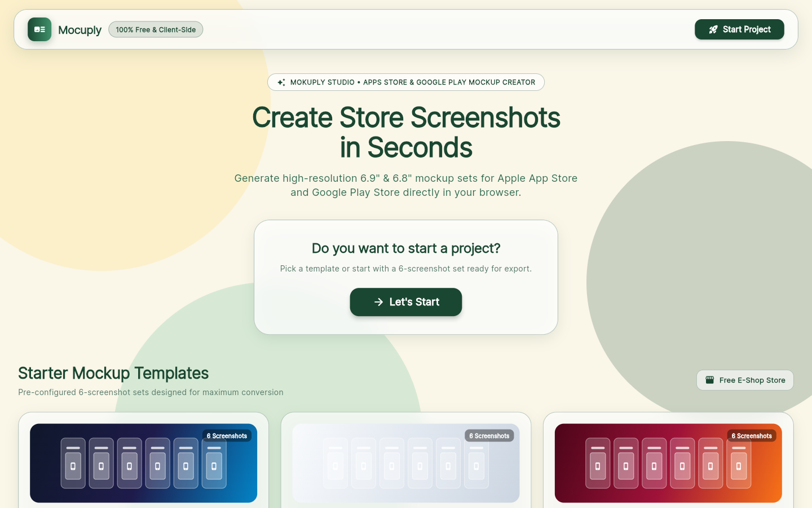
Task: Click the Starter Mockup Templates heading
Action: [x=113, y=373]
